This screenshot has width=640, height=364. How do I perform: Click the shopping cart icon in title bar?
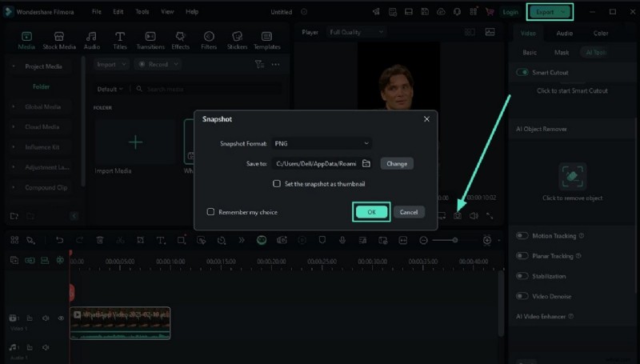coord(490,12)
